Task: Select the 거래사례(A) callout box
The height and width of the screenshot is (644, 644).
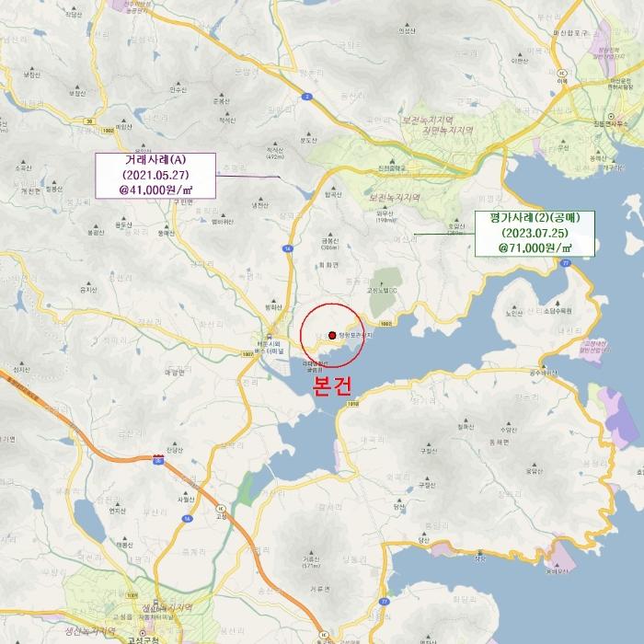Action: pos(155,176)
